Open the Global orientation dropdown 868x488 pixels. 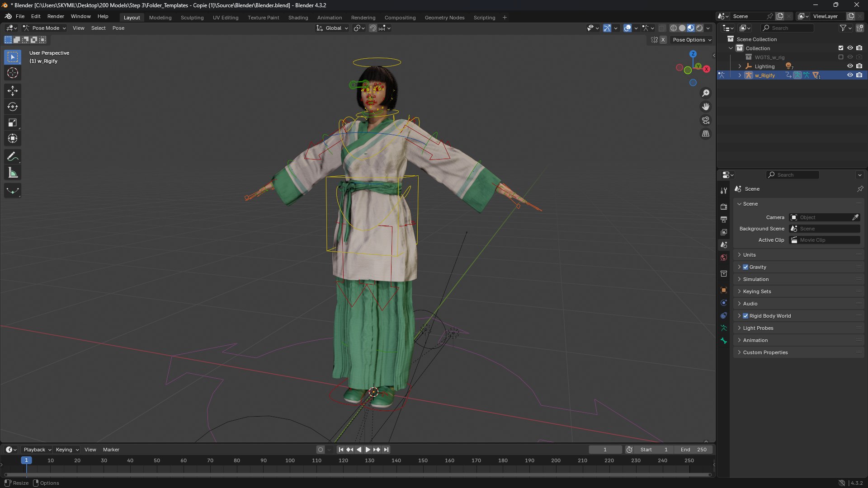tap(332, 28)
